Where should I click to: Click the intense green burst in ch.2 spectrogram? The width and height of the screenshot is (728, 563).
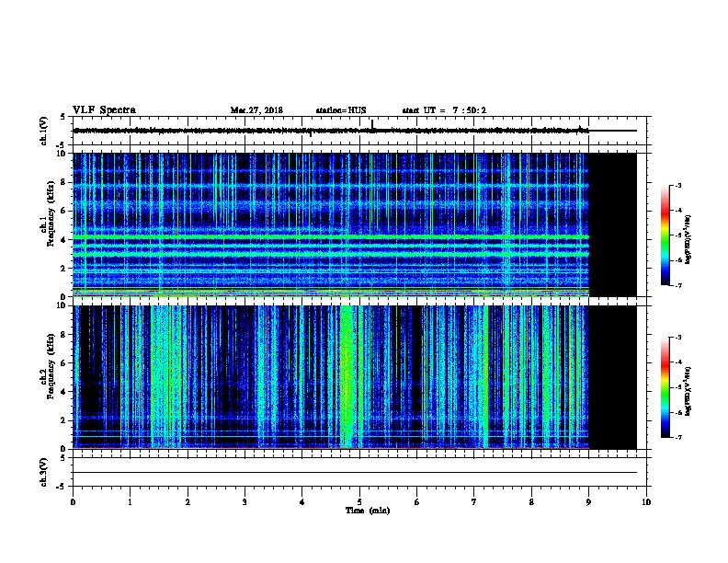pyautogui.click(x=347, y=377)
